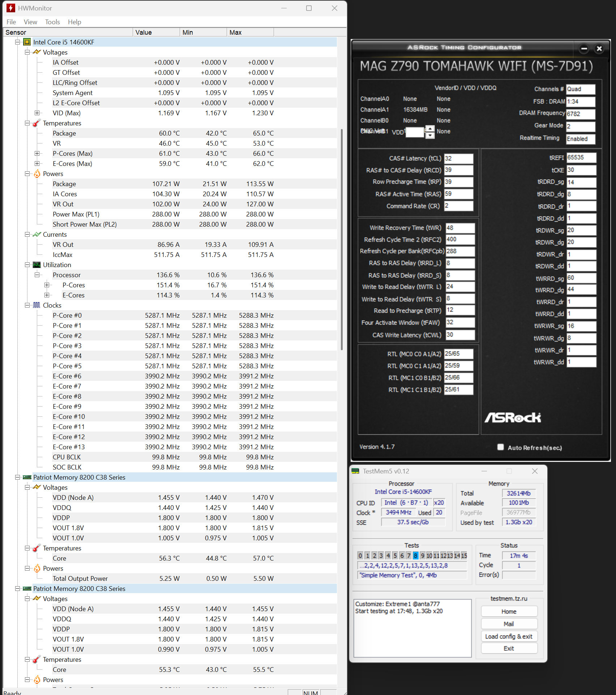Click the first Patriot Memory module icon
This screenshot has height=695, width=616.
click(x=27, y=477)
